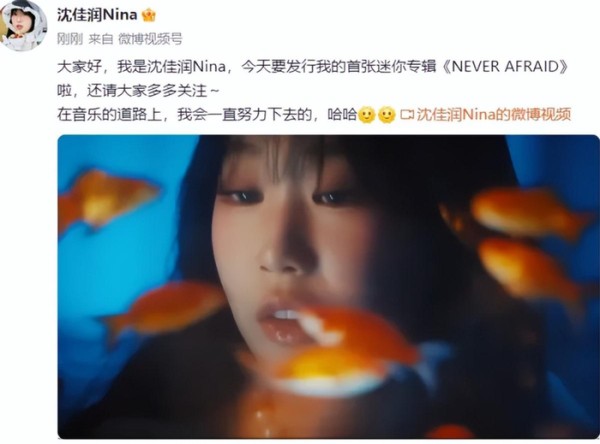The height and width of the screenshot is (444, 600).
Task: Click the upper goldfish on the video's right
Action: pos(530,213)
